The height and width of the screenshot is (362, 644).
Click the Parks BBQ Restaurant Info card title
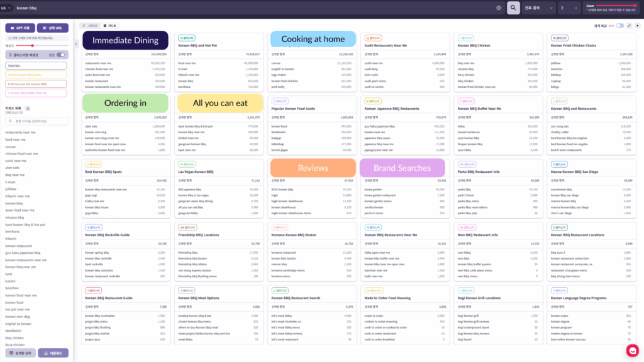479,172
